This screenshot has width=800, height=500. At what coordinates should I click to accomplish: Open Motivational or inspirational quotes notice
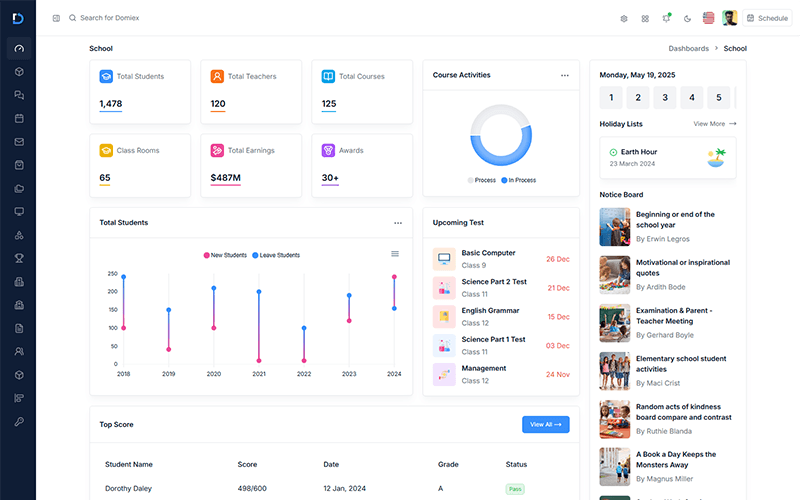point(668,274)
